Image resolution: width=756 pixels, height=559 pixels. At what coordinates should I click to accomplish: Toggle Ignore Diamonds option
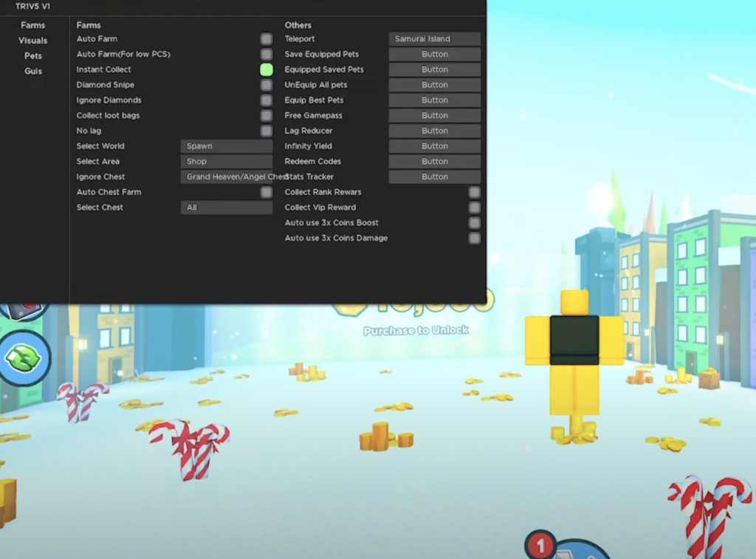[266, 100]
